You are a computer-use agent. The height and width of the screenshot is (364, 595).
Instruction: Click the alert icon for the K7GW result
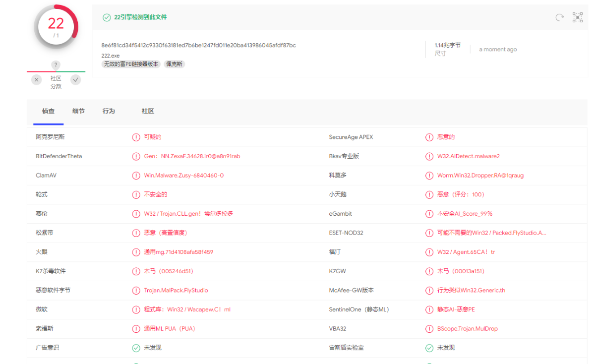click(x=429, y=271)
